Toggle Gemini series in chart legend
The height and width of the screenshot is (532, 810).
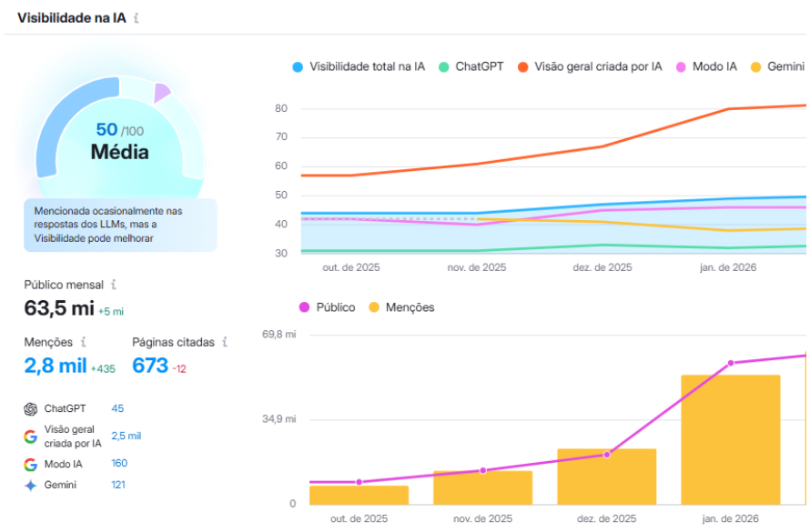777,66
